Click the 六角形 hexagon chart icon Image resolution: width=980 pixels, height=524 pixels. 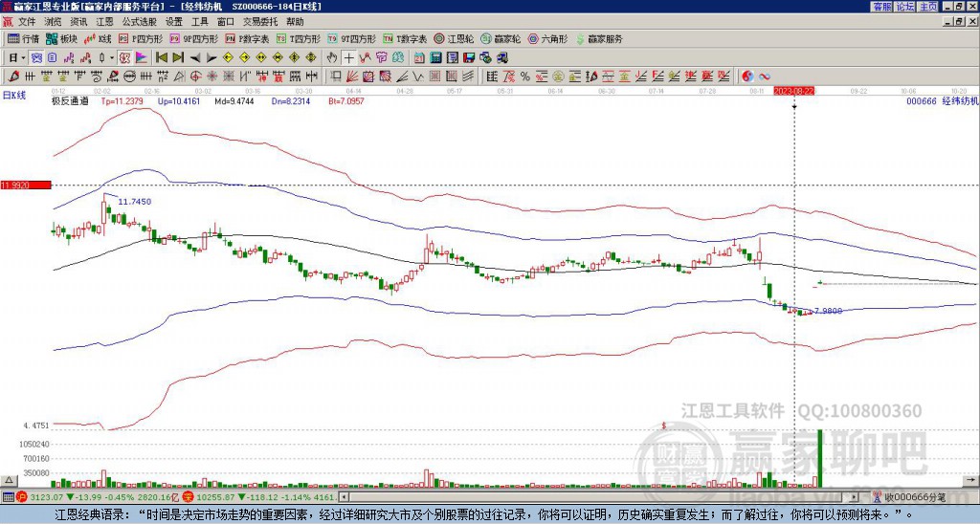(547, 38)
